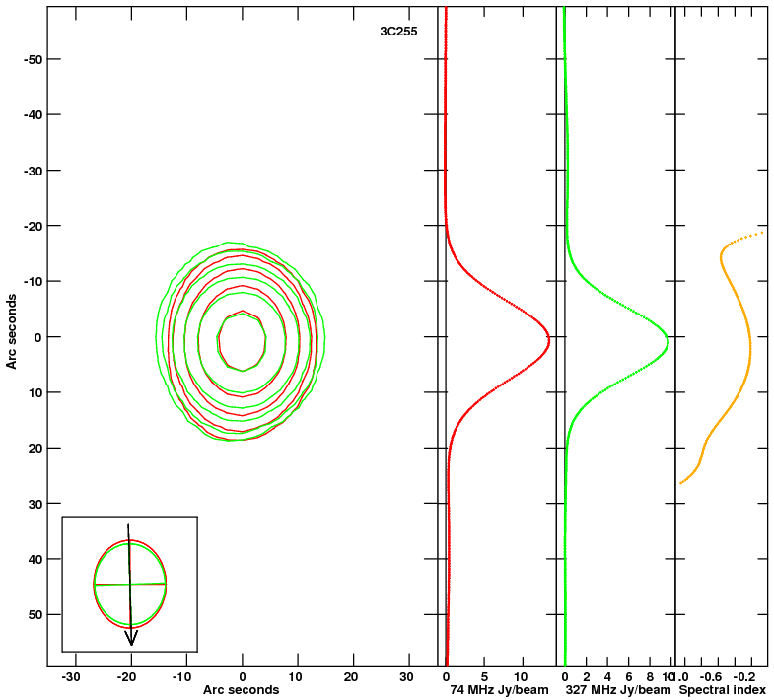Select the 30 tick label on vertical axis
The height and width of the screenshot is (700, 774).
(x=35, y=504)
